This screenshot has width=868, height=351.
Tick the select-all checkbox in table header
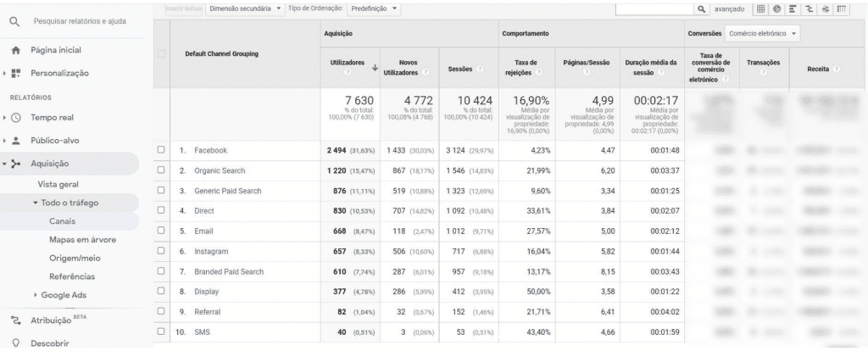pyautogui.click(x=161, y=53)
